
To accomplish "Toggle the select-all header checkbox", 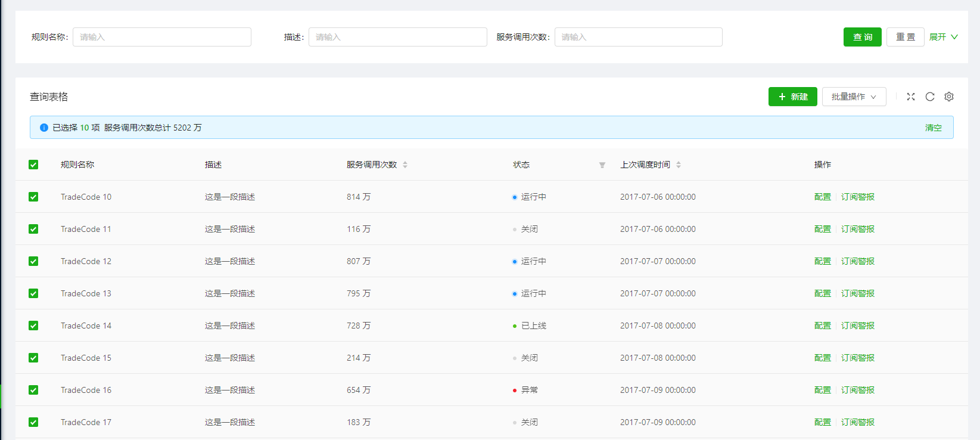I will (33, 165).
